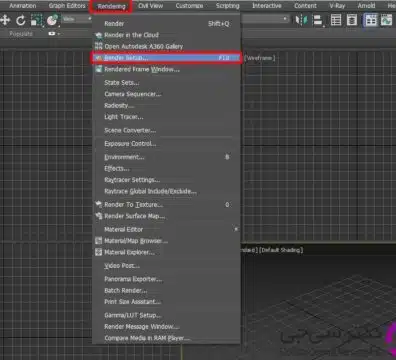Choose Render in the Cloud
The width and height of the screenshot is (396, 360).
click(166, 35)
